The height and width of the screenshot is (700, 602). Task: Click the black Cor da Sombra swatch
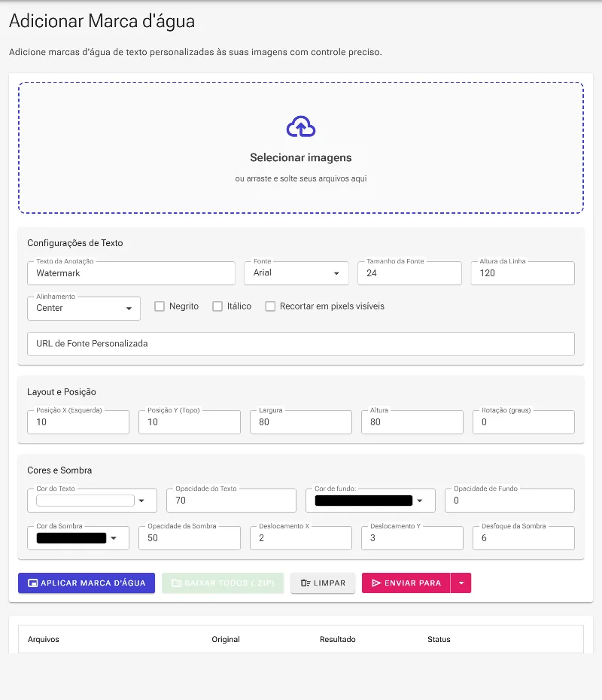(x=71, y=538)
